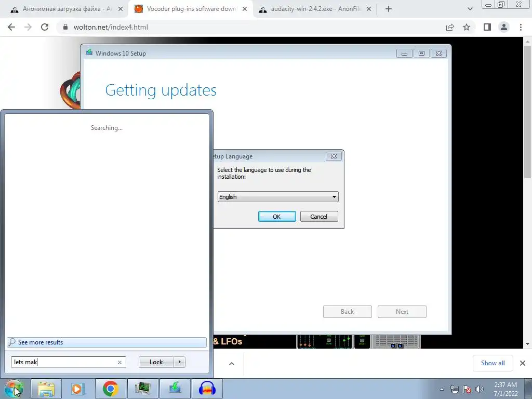Click the colorful knot logo on the webpage
Viewport: 532px width, 399px height.
point(70,90)
